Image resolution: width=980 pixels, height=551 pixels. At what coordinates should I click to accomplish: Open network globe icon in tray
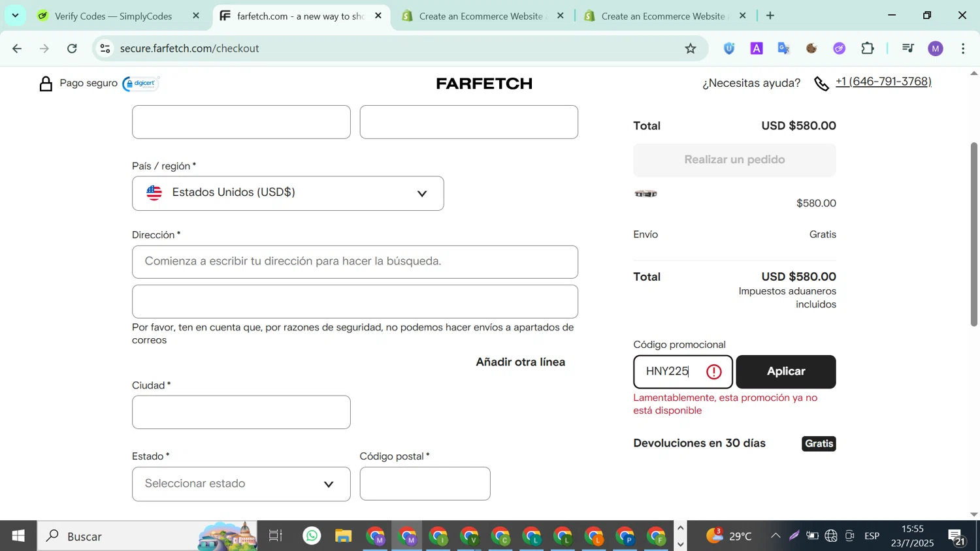[x=831, y=536]
